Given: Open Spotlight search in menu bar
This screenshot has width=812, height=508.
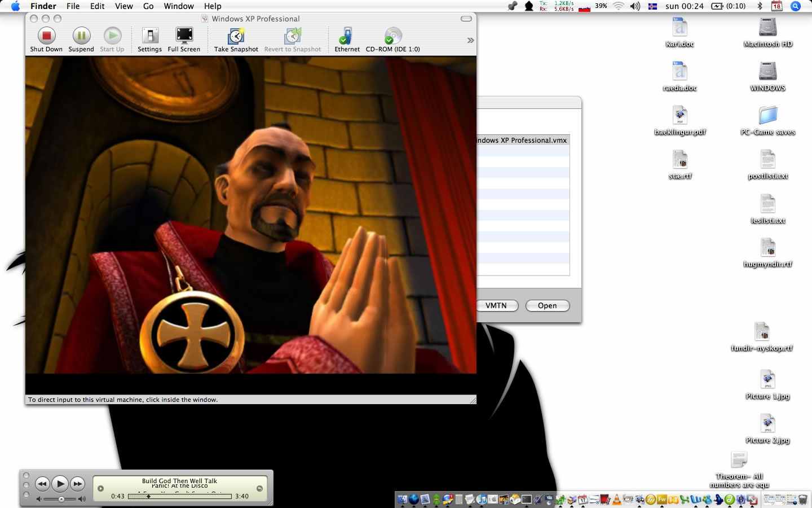Looking at the screenshot, I should click(796, 6).
